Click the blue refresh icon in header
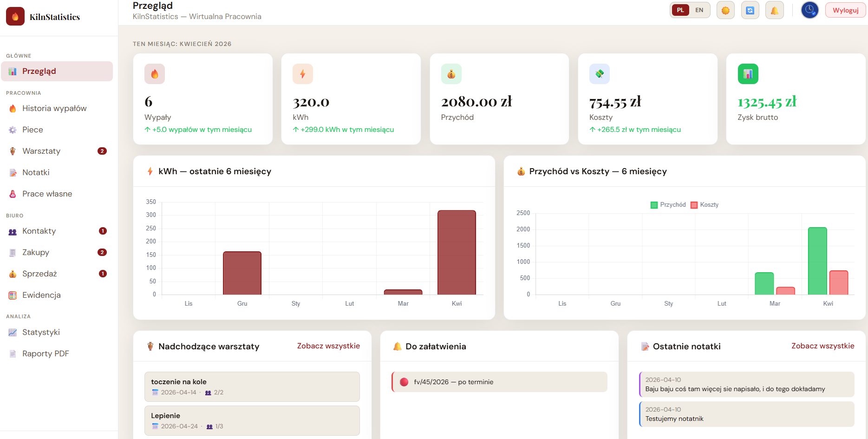 [x=750, y=10]
